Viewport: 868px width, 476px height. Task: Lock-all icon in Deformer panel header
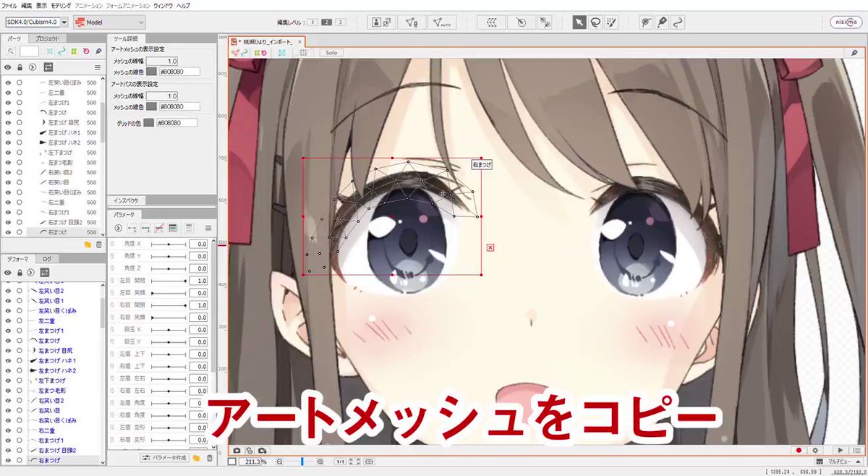[x=20, y=272]
